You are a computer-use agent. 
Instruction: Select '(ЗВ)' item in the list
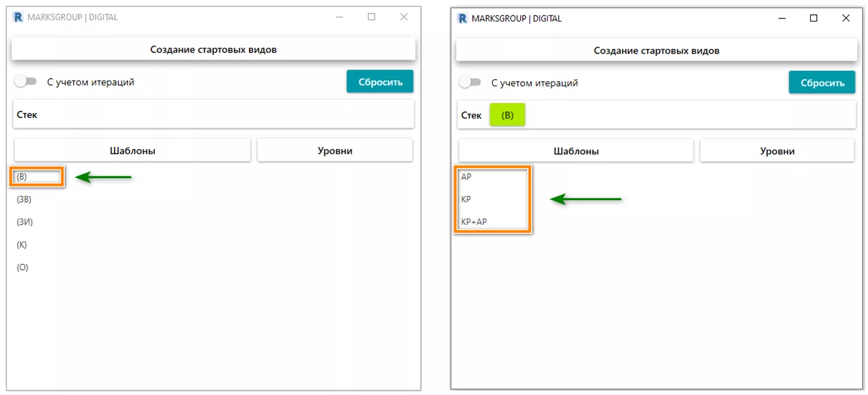[24, 200]
